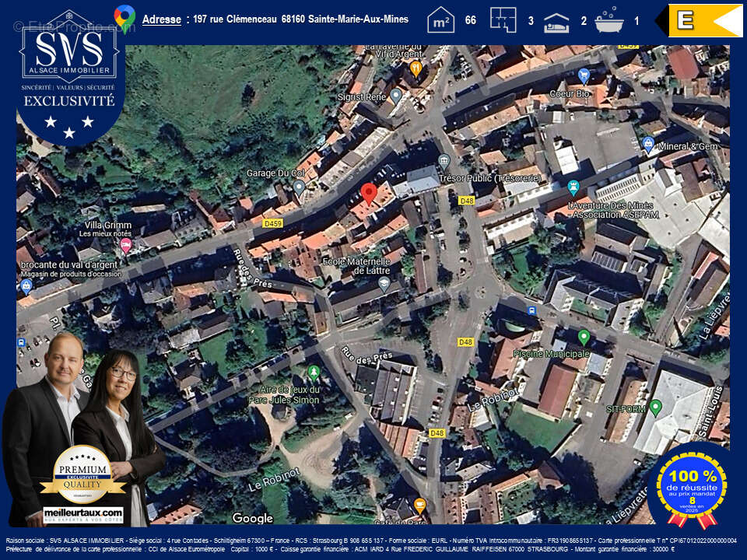Click the bathtub bathroom count icon
The width and height of the screenshot is (747, 560).
(x=609, y=19)
